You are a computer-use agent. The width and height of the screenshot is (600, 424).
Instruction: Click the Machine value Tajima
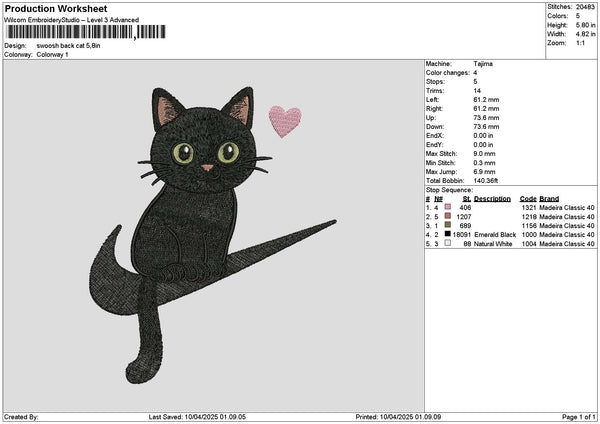(483, 64)
